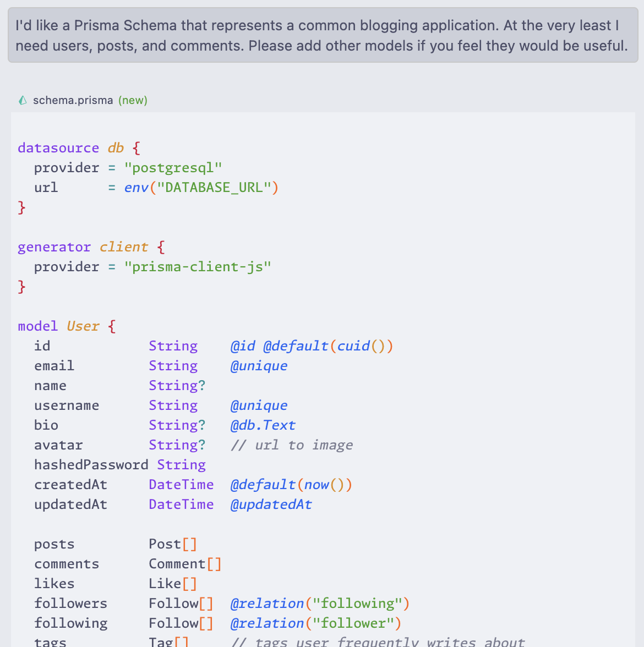Click the green (new) file label
The height and width of the screenshot is (647, 644).
[133, 100]
